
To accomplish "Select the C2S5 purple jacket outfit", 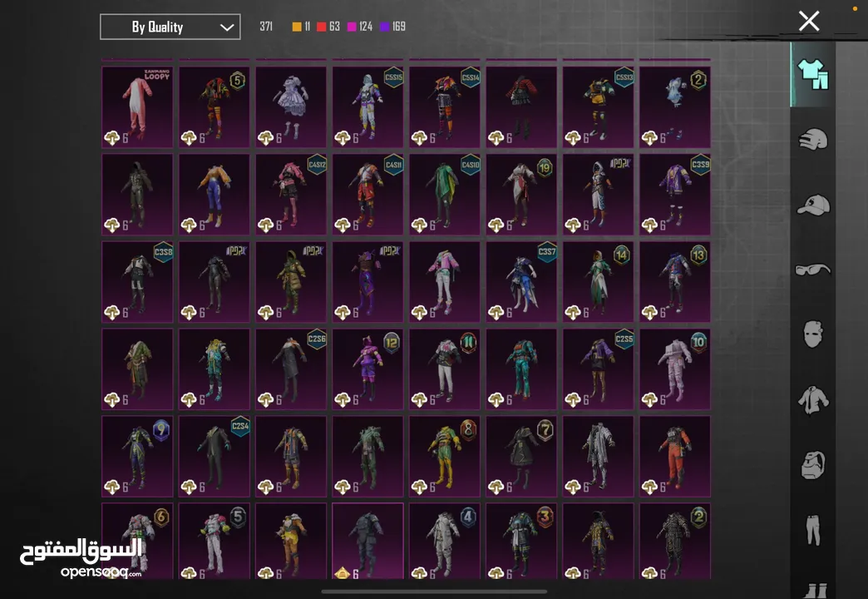I will 599,369.
